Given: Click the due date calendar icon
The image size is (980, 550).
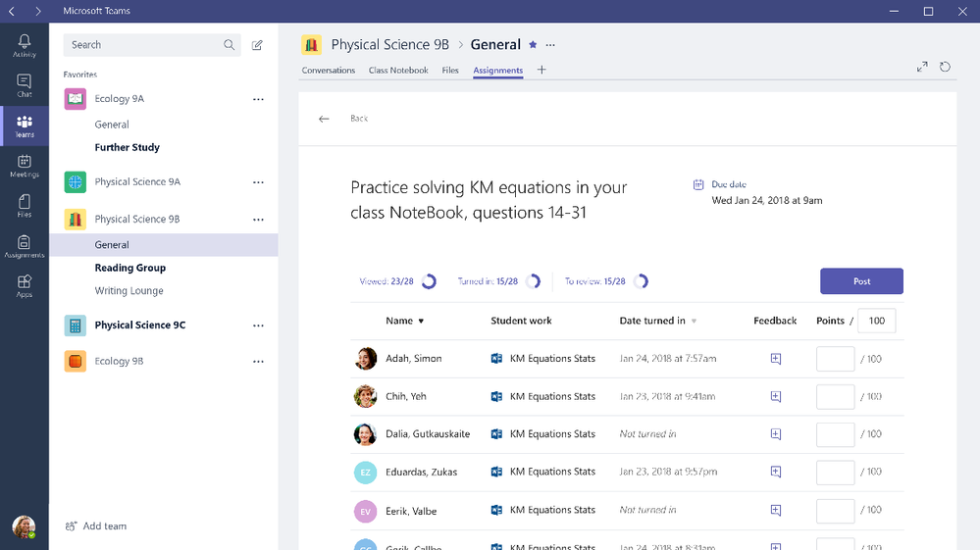Looking at the screenshot, I should (698, 184).
